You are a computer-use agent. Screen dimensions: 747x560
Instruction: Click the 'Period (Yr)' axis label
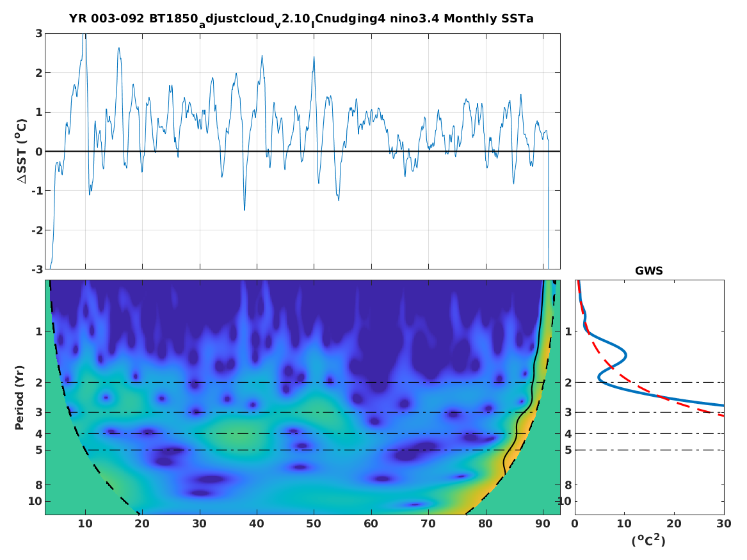coord(19,397)
